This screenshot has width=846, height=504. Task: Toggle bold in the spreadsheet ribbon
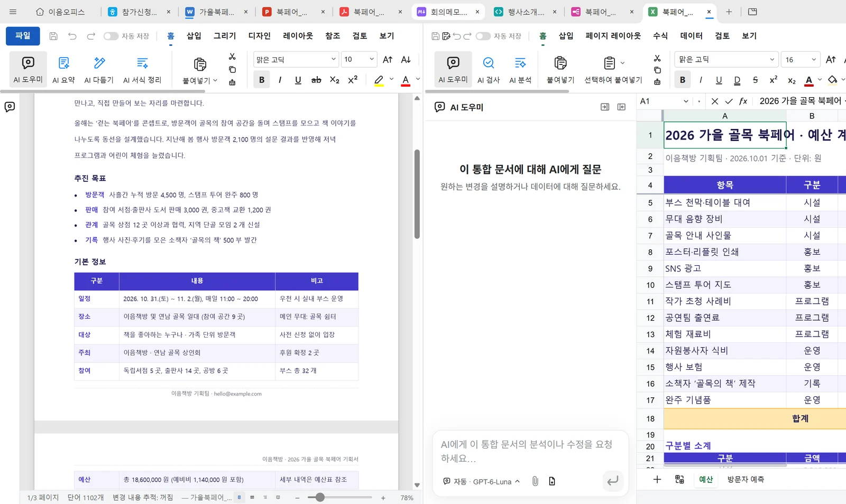point(683,80)
